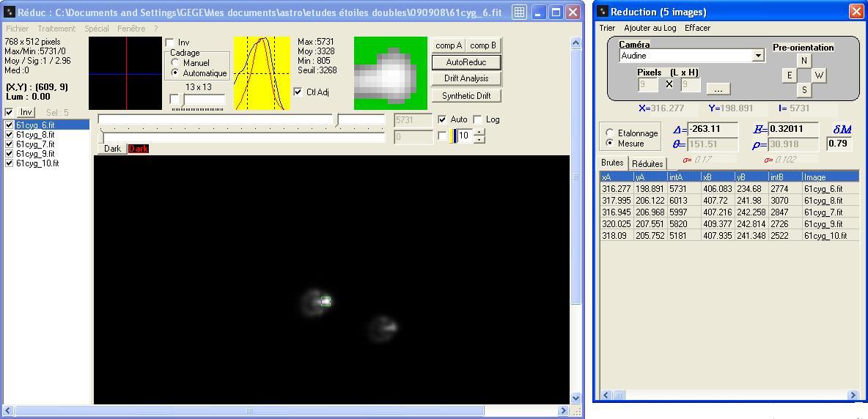Increase the value 10 spinner upward
The width and height of the screenshot is (868, 419).
click(479, 132)
